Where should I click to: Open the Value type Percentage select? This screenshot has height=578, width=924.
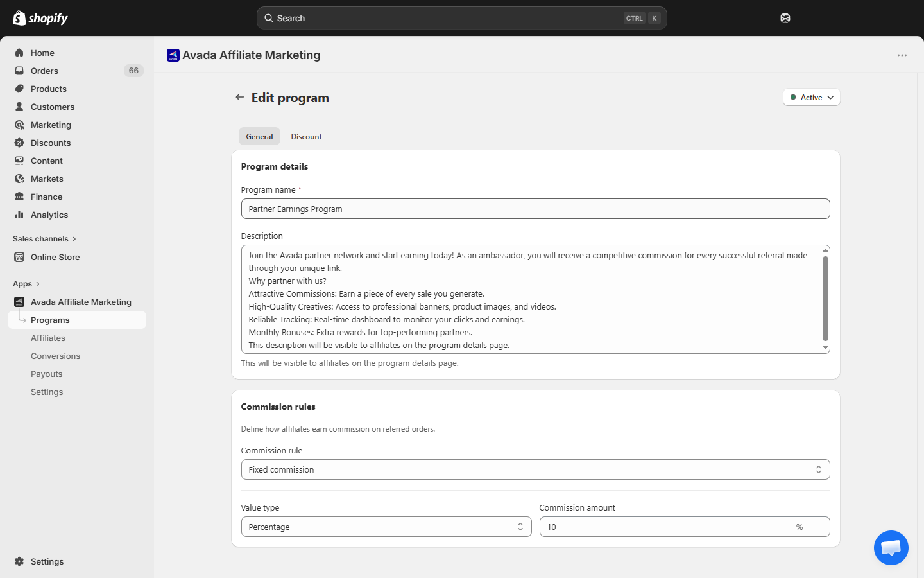tap(386, 527)
